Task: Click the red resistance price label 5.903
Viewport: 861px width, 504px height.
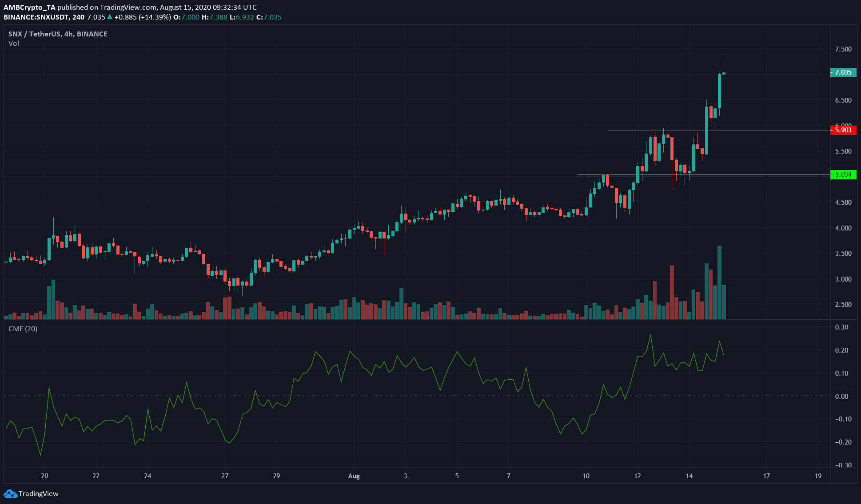Action: (843, 130)
